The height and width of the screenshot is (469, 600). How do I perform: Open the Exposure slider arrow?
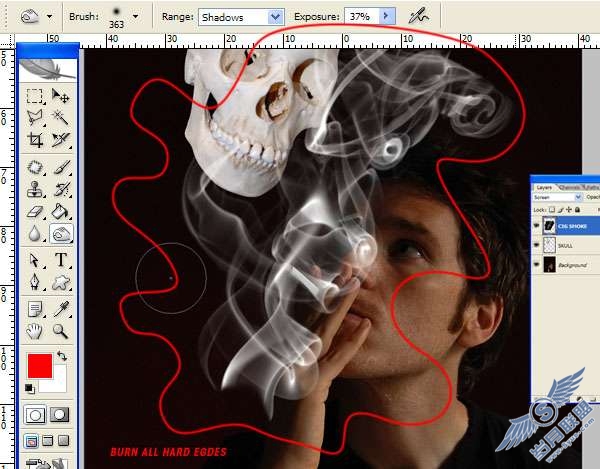point(387,16)
